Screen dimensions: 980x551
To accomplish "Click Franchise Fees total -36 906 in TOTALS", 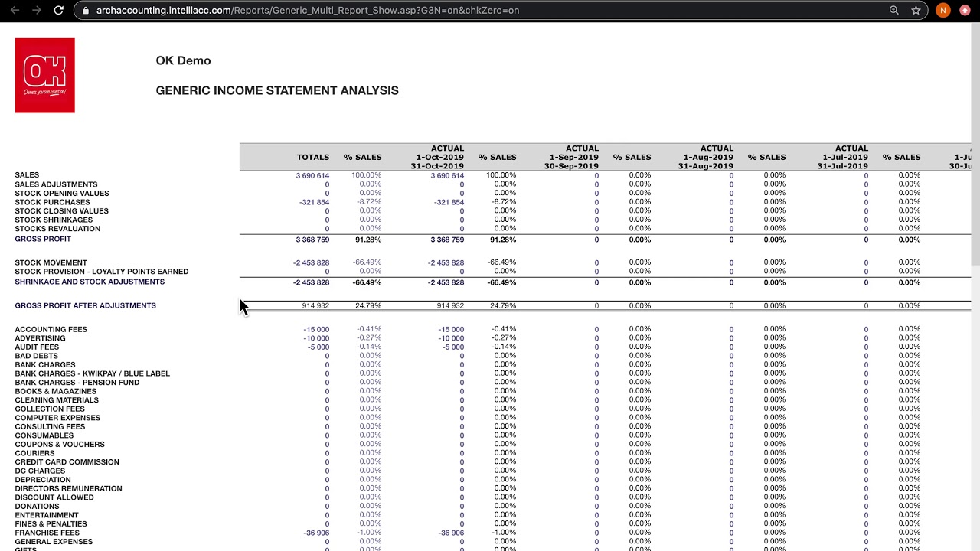I will pos(316,533).
